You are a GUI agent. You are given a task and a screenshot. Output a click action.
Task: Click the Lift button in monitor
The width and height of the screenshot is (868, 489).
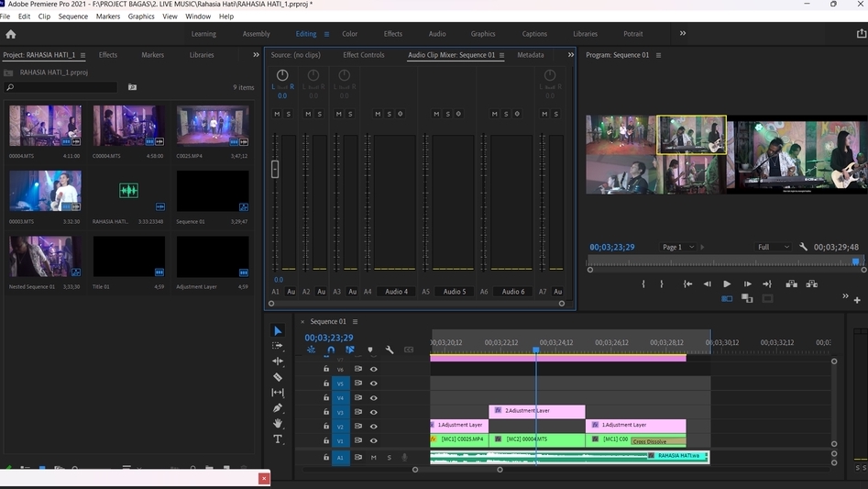[792, 283]
